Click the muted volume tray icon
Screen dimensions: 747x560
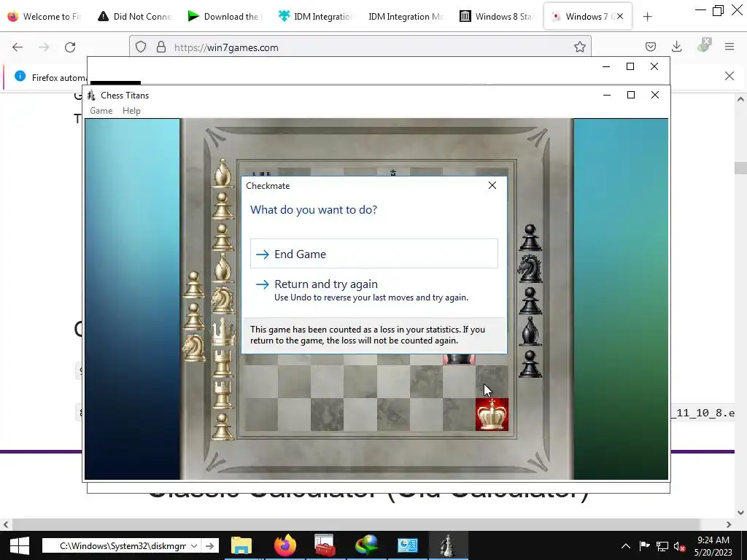pyautogui.click(x=679, y=546)
